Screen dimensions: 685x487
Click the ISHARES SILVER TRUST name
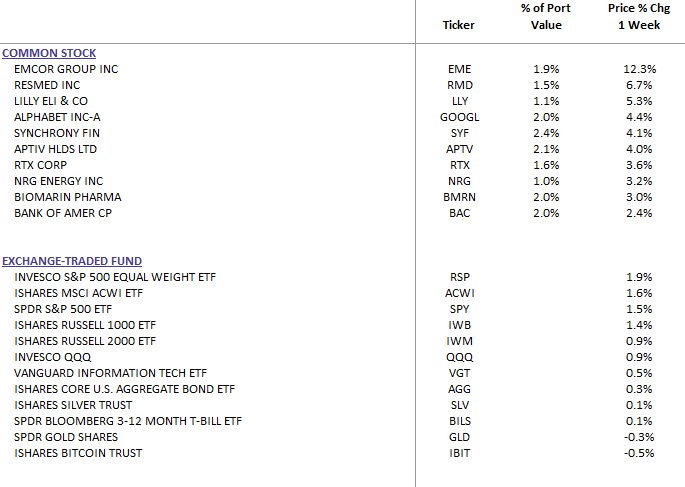pos(73,405)
